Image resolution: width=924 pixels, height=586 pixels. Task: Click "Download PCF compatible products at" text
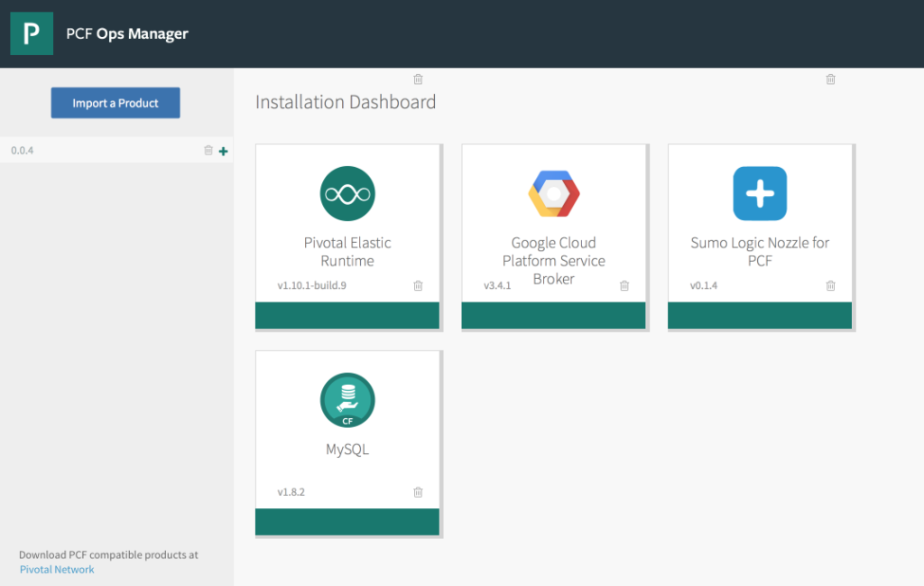point(108,554)
